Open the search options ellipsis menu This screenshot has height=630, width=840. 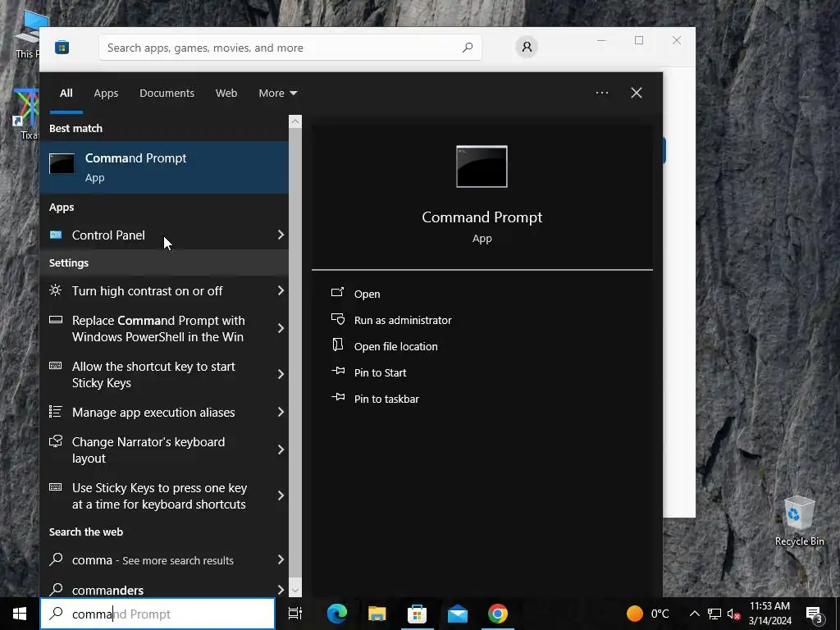click(x=602, y=93)
